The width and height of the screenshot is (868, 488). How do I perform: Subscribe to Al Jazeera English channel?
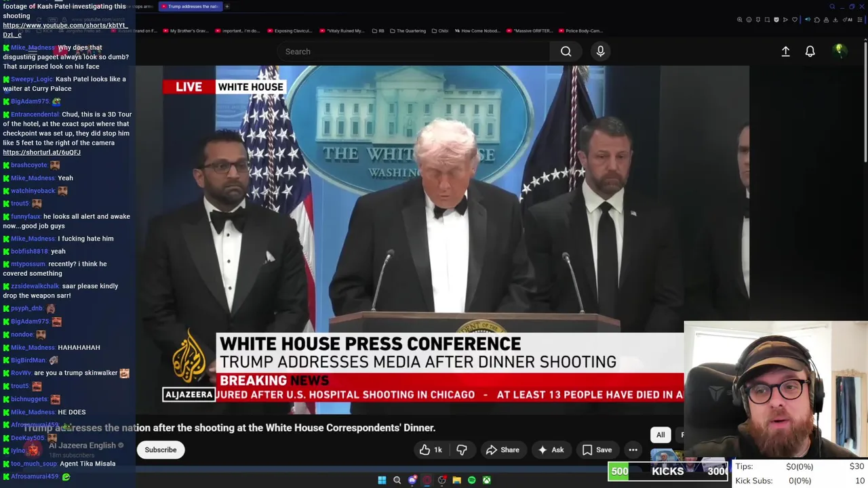click(161, 450)
